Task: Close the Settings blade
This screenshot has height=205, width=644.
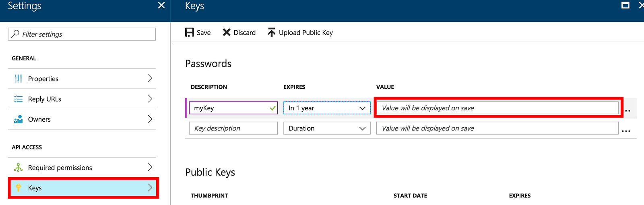Action: [161, 5]
